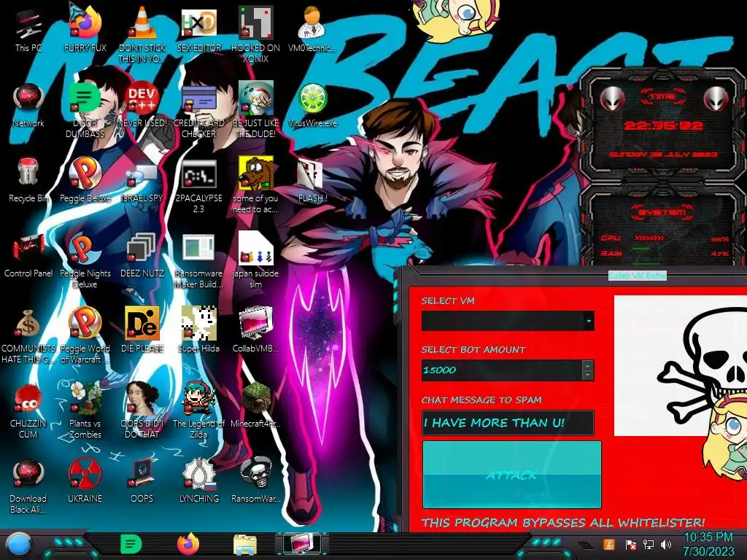Open the Minecraft4Fr grass block icon
The height and width of the screenshot is (560, 747).
tap(256, 405)
